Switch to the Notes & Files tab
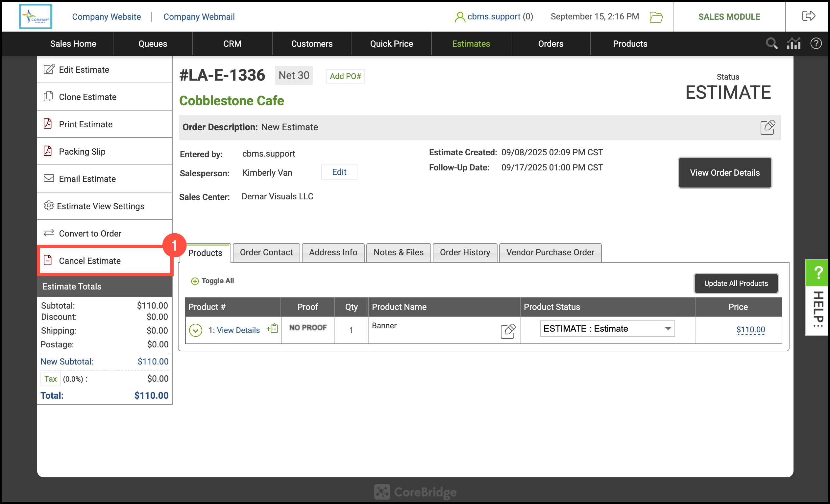The width and height of the screenshot is (830, 504). click(x=398, y=252)
